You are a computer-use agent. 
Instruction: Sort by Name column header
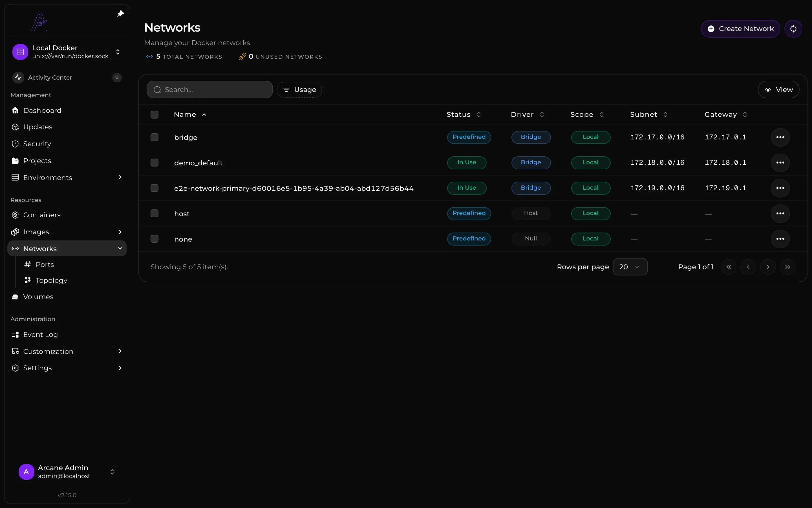click(190, 115)
